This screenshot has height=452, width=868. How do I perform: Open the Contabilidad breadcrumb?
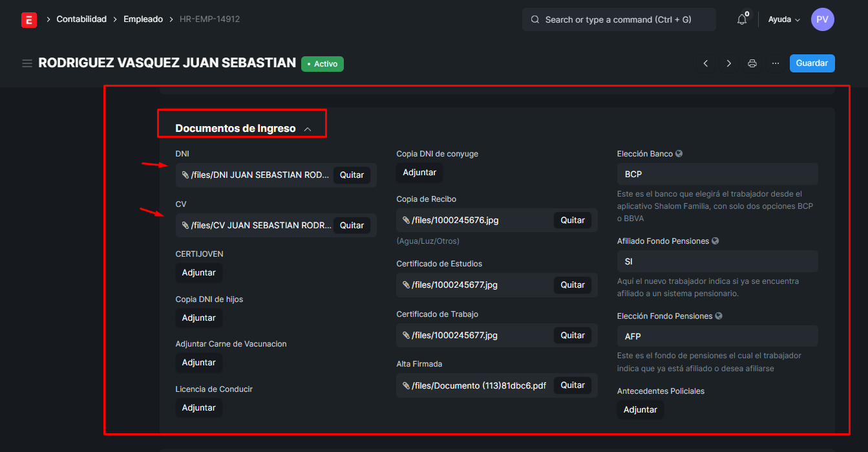pos(81,19)
